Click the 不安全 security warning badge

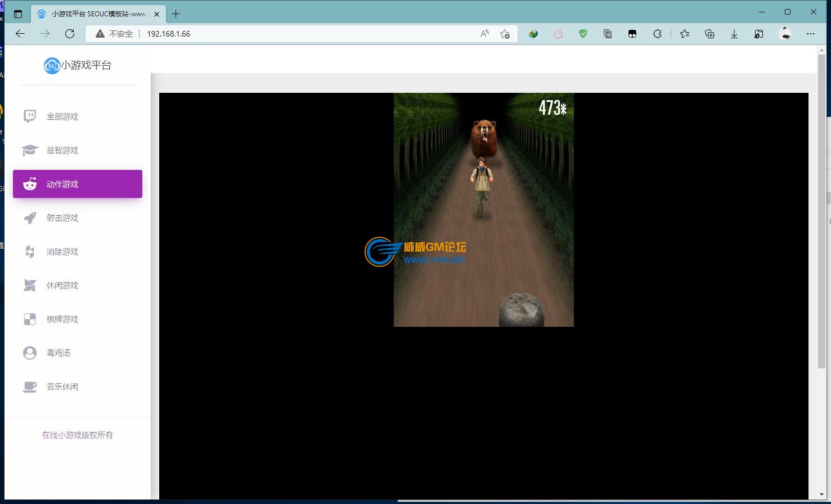114,34
